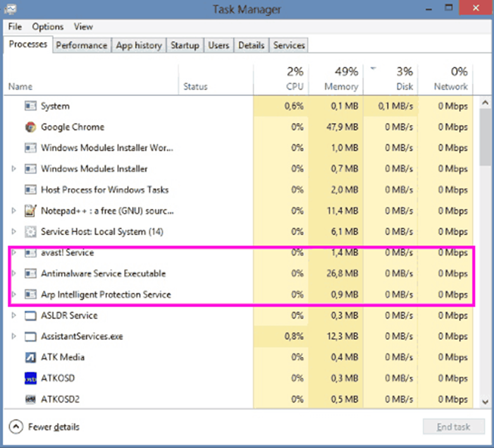Switch to the Users tab
This screenshot has width=494, height=448.
click(x=219, y=45)
